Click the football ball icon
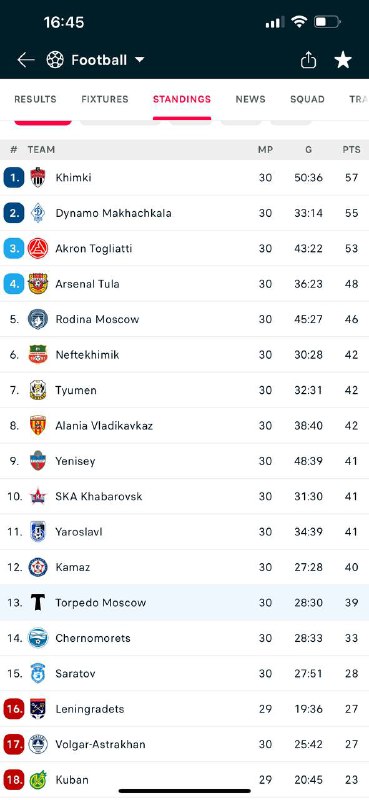 [55, 60]
